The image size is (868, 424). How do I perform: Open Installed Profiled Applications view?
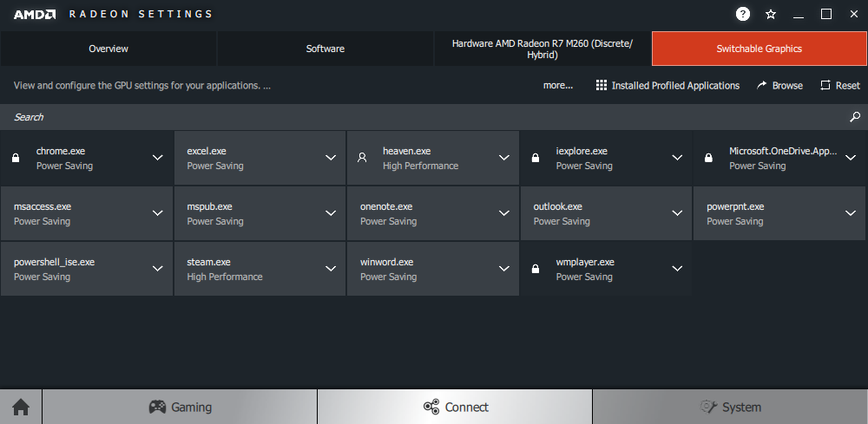coord(667,86)
